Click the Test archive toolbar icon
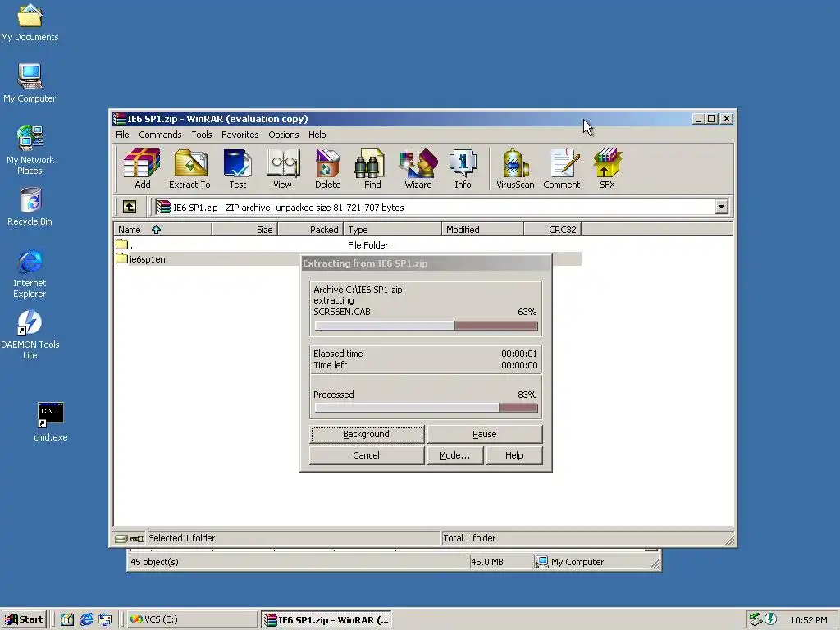840x630 pixels. (237, 169)
